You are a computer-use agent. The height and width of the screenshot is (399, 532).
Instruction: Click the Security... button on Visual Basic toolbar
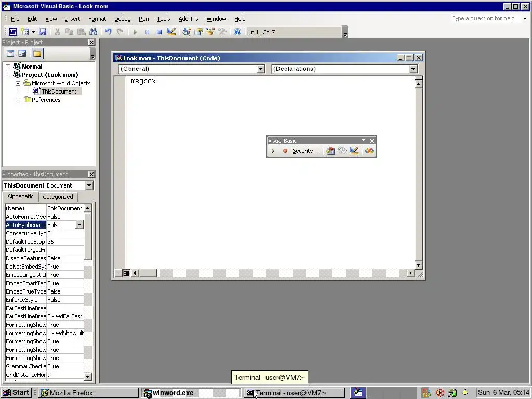pos(305,151)
